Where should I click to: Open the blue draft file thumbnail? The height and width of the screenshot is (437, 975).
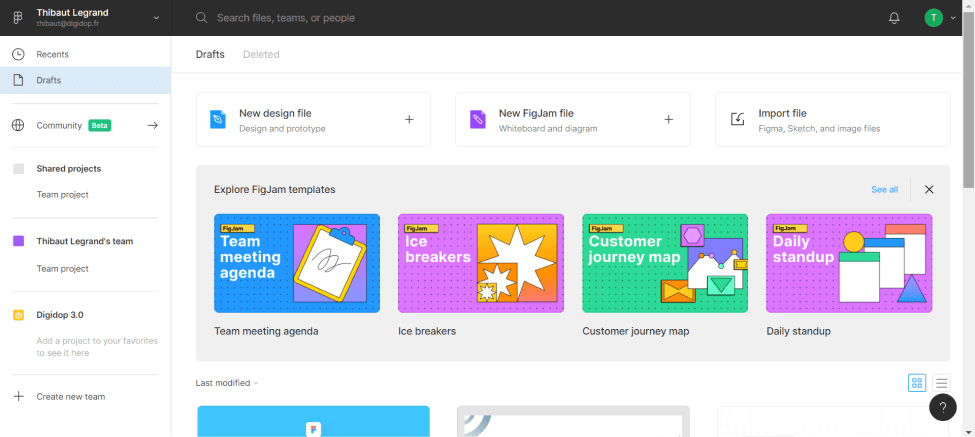pyautogui.click(x=313, y=421)
